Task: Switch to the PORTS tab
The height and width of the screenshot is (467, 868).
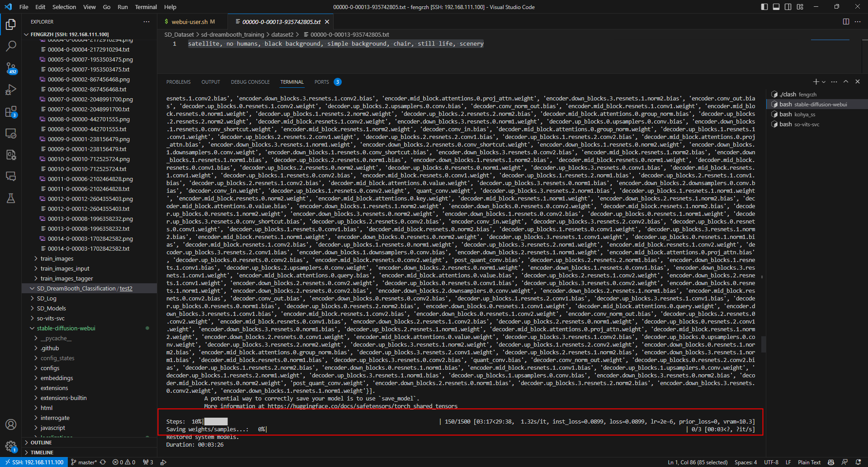Action: (322, 81)
